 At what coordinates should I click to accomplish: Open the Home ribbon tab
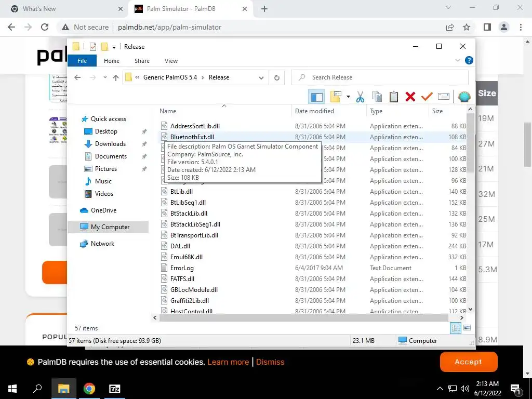pyautogui.click(x=112, y=61)
